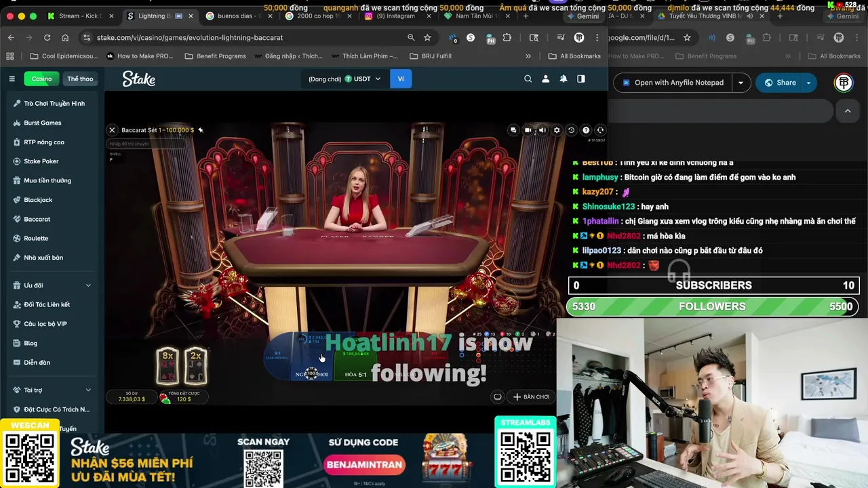Click the Share button in Drive window
The image size is (868, 488).
[780, 83]
